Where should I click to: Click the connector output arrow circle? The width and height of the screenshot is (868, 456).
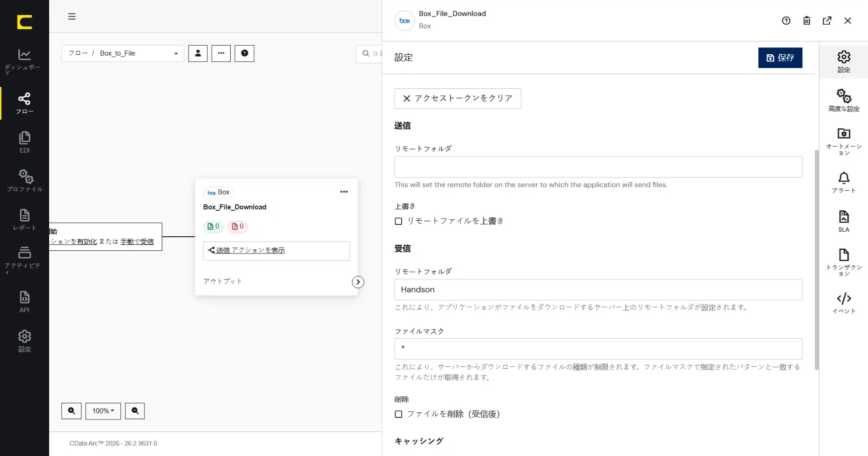click(x=358, y=282)
